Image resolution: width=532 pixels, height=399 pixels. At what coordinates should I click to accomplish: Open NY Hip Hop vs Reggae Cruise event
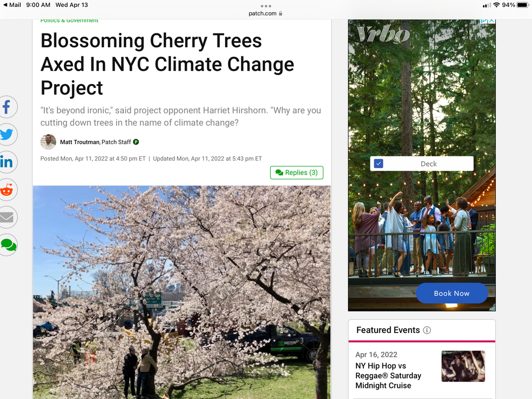click(388, 376)
